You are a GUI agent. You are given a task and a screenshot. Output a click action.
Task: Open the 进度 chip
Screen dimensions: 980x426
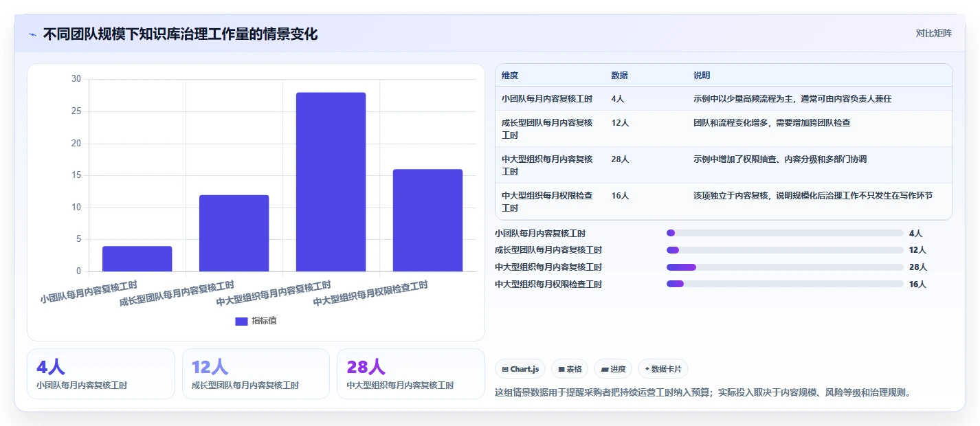(x=613, y=369)
